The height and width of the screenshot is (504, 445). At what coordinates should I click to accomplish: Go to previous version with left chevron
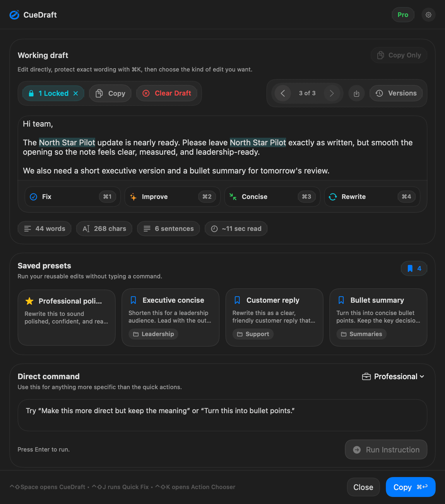click(x=282, y=93)
